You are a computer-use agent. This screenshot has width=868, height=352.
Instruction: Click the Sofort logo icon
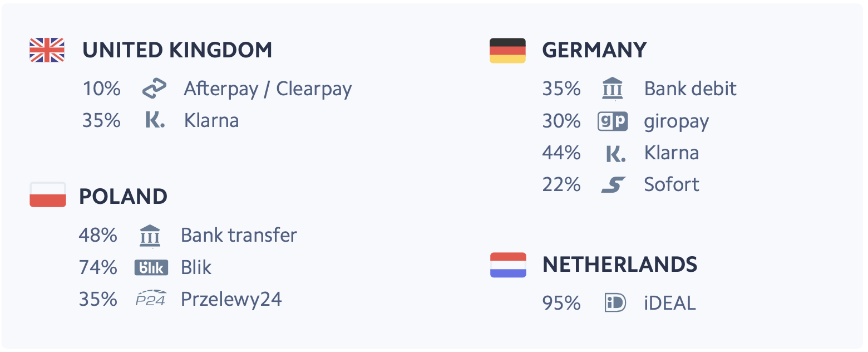click(613, 184)
